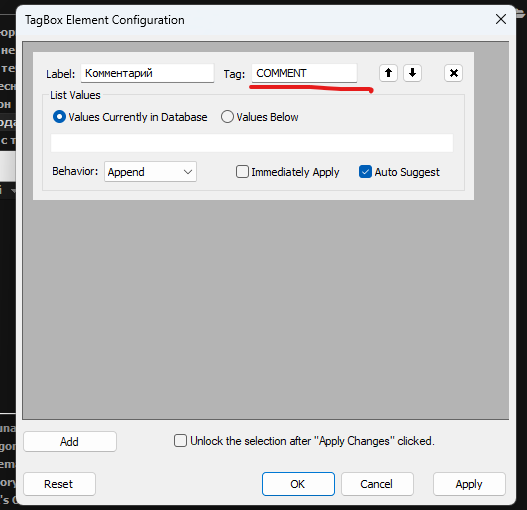Image resolution: width=527 pixels, height=510 pixels.
Task: Click the Reset button
Action: [x=59, y=484]
